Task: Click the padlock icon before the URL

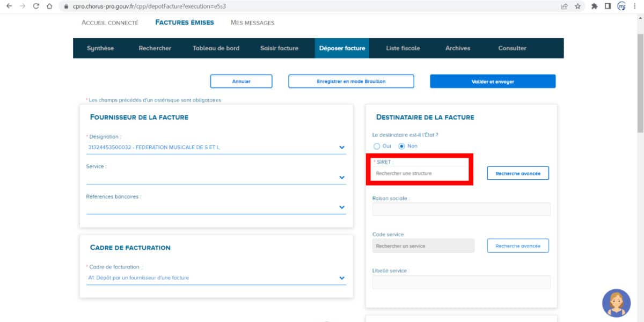Action: pyautogui.click(x=65, y=8)
